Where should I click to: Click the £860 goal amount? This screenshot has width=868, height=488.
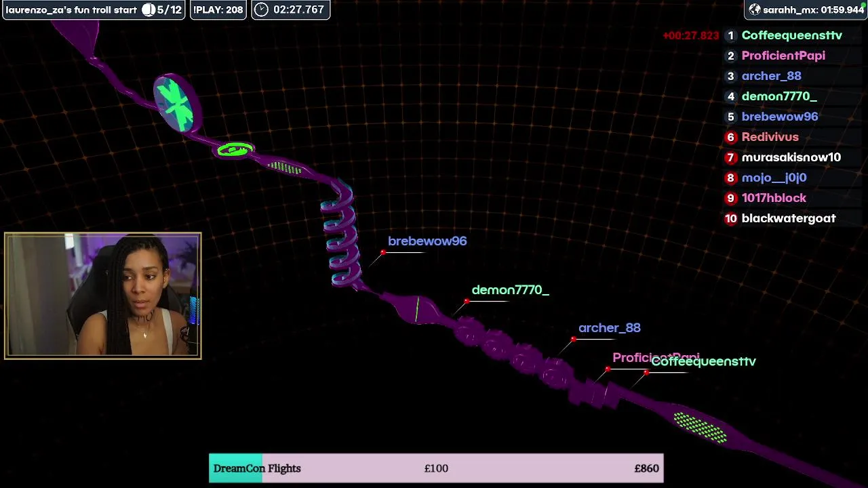click(x=646, y=468)
